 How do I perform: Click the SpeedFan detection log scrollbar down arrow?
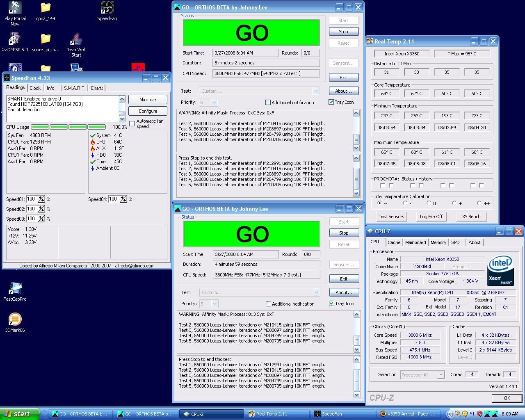point(122,119)
